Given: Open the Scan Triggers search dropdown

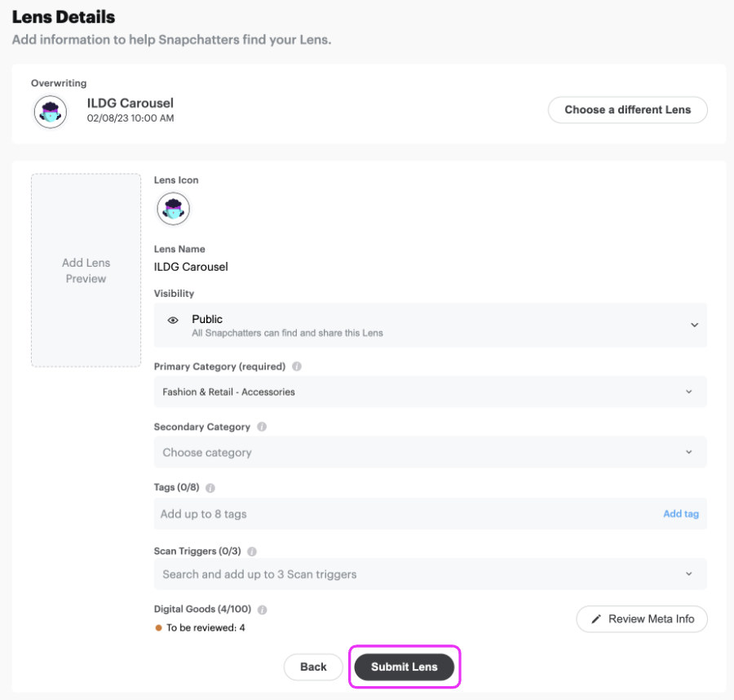Looking at the screenshot, I should coord(430,574).
